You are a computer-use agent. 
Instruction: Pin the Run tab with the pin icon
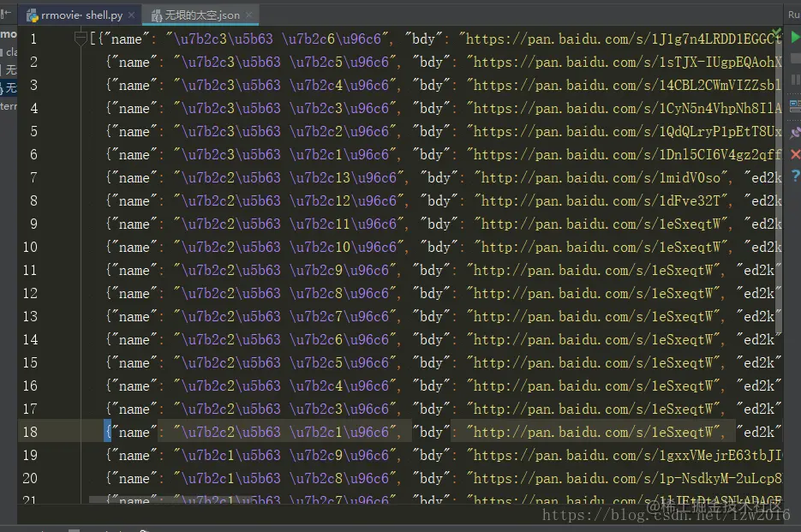click(795, 133)
